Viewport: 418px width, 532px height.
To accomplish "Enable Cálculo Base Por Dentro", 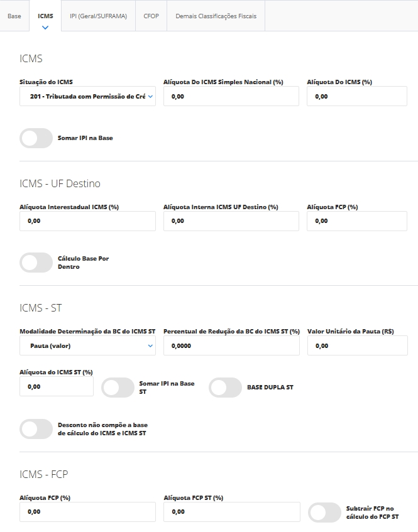I will pyautogui.click(x=36, y=263).
